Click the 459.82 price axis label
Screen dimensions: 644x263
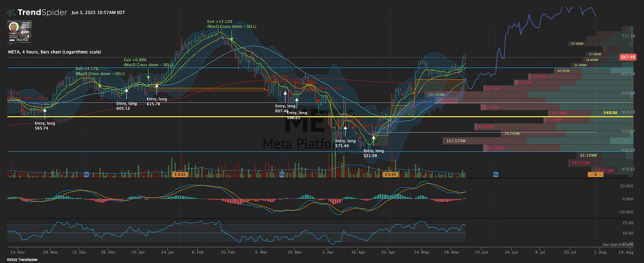coord(628,169)
